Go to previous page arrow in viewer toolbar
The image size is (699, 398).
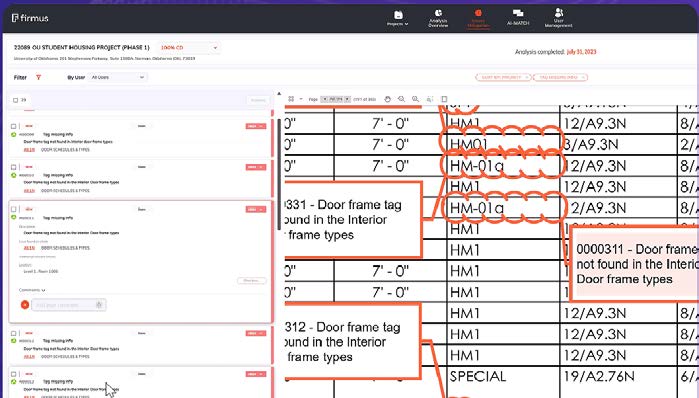coord(325,99)
